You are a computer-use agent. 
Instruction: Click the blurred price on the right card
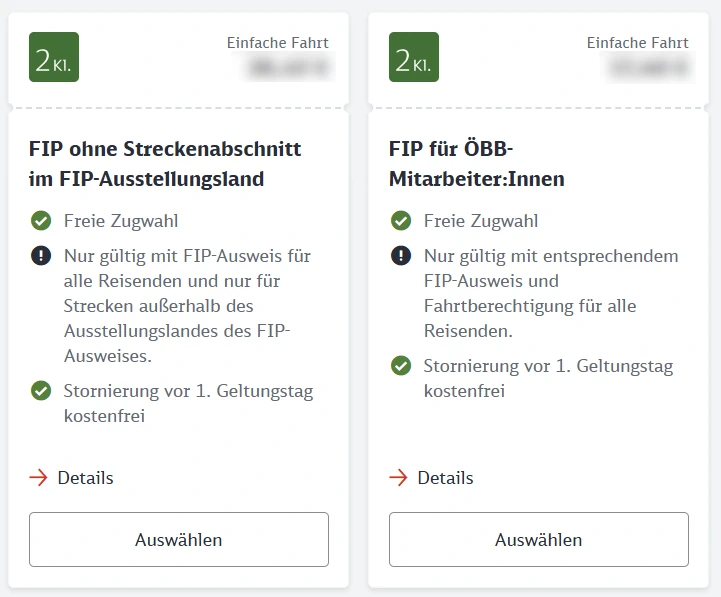point(649,68)
